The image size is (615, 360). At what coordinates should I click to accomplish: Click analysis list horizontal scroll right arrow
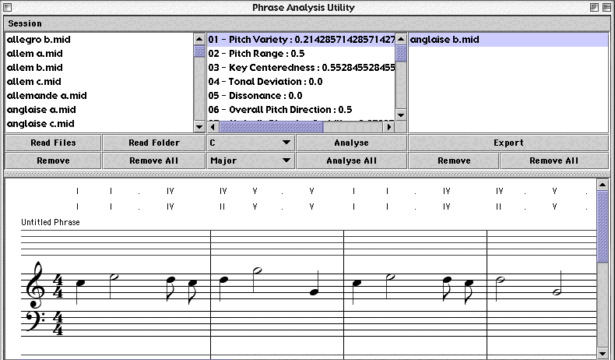coord(389,127)
